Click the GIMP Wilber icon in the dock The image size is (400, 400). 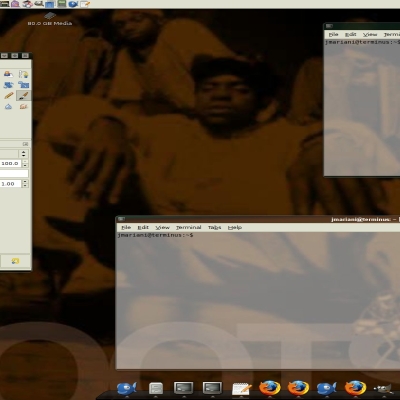pos(383,389)
